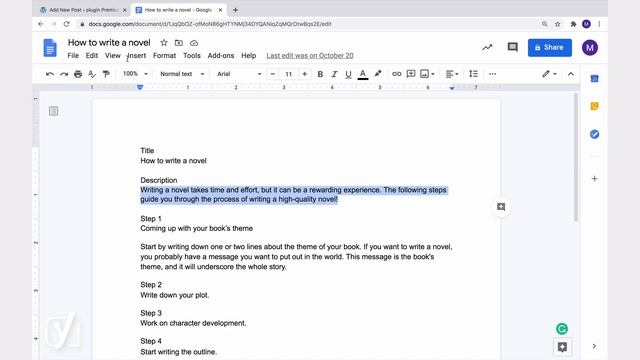Open the Tools menu
Image resolution: width=640 pixels, height=360 pixels.
click(192, 56)
